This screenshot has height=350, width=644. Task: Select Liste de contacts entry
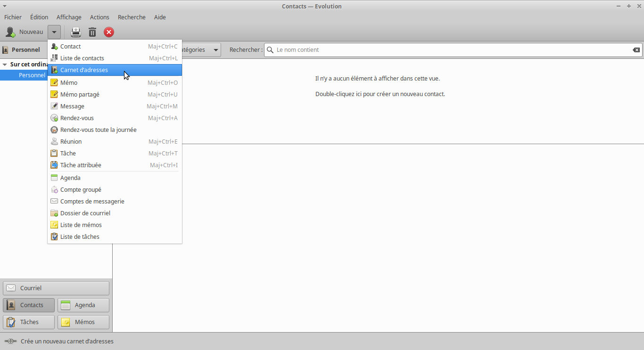[82, 58]
